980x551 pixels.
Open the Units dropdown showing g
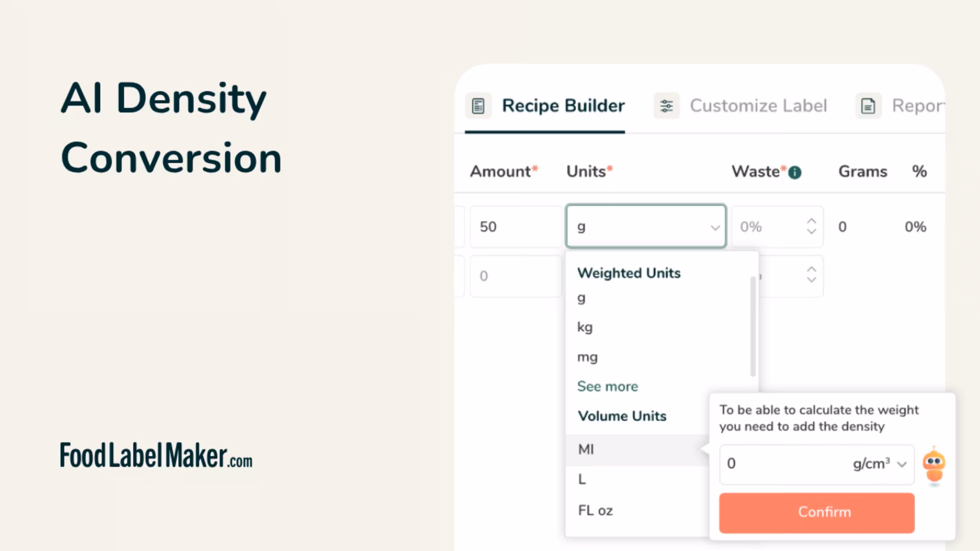point(646,227)
